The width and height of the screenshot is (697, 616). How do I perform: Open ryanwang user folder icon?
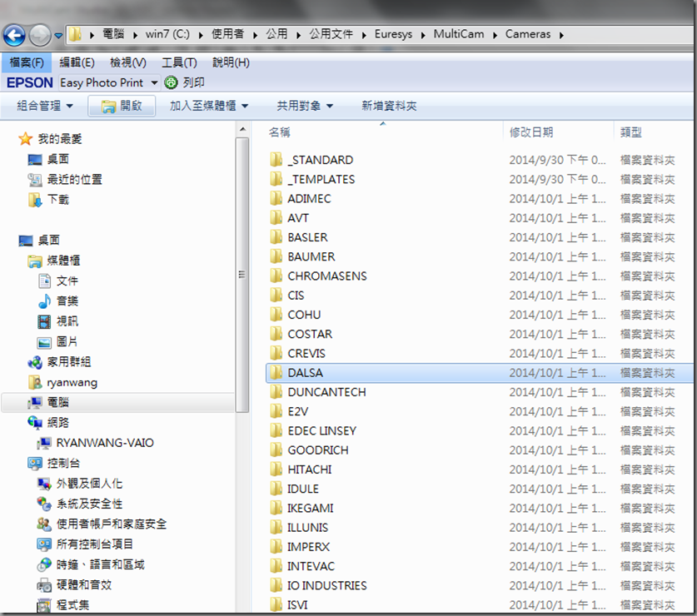pyautogui.click(x=35, y=382)
